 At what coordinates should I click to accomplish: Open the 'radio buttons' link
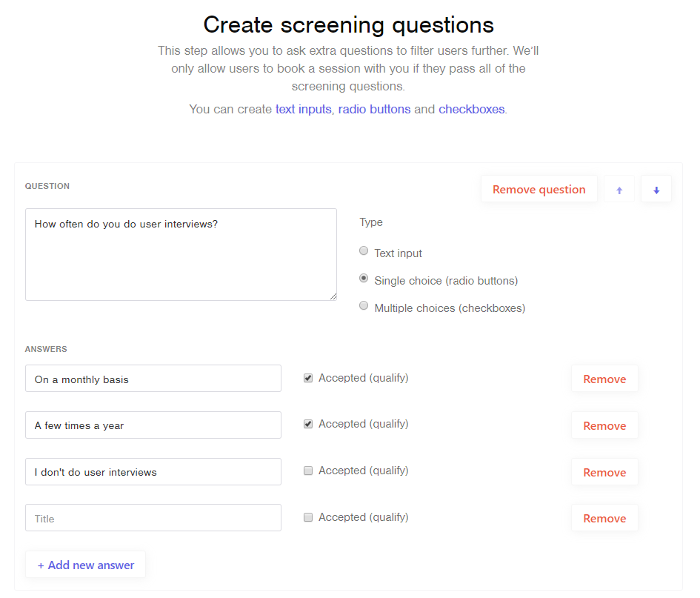374,110
